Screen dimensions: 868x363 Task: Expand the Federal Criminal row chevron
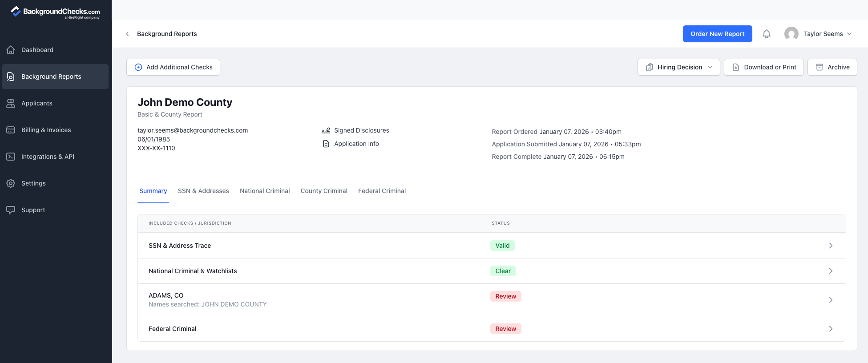click(x=830, y=329)
